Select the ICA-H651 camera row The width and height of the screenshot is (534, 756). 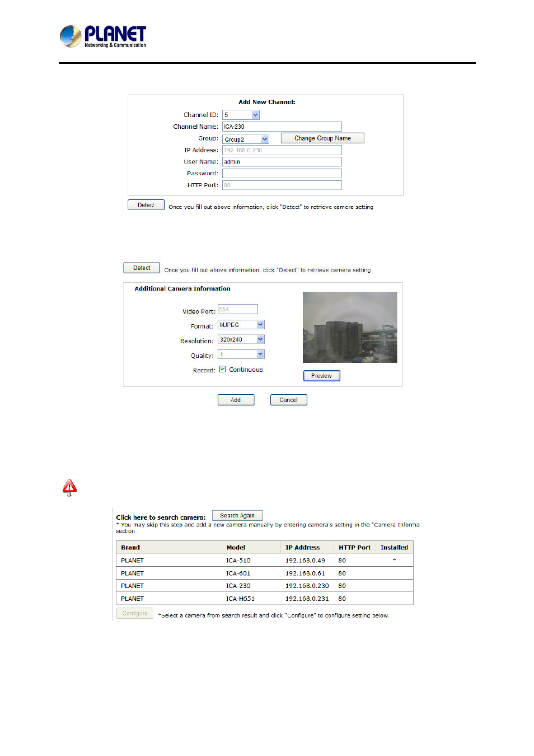pos(264,599)
